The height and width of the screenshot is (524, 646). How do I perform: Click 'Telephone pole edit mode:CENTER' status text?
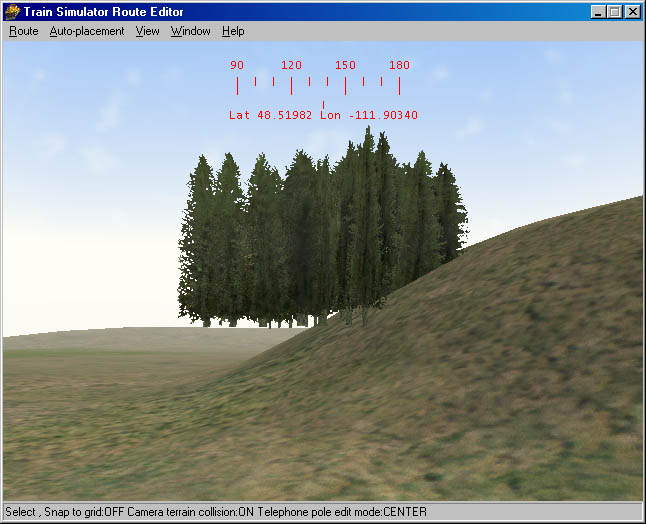pyautogui.click(x=342, y=512)
